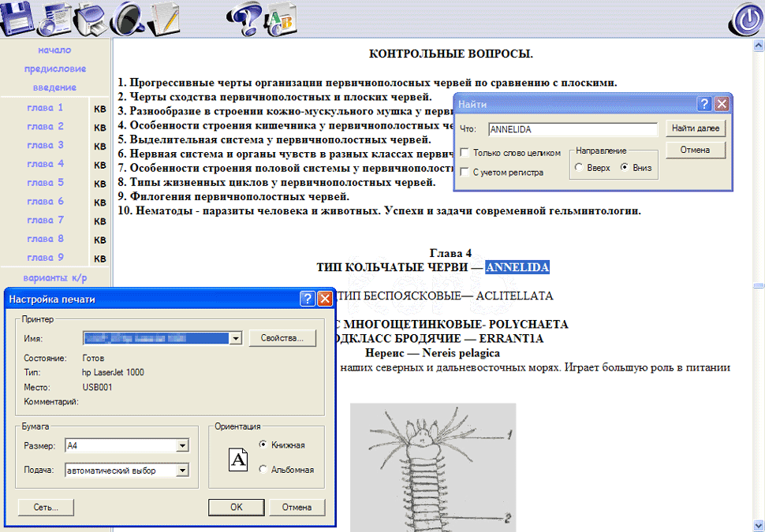Open КВ questions for глава 3
The height and width of the screenshot is (532, 765).
pos(100,147)
